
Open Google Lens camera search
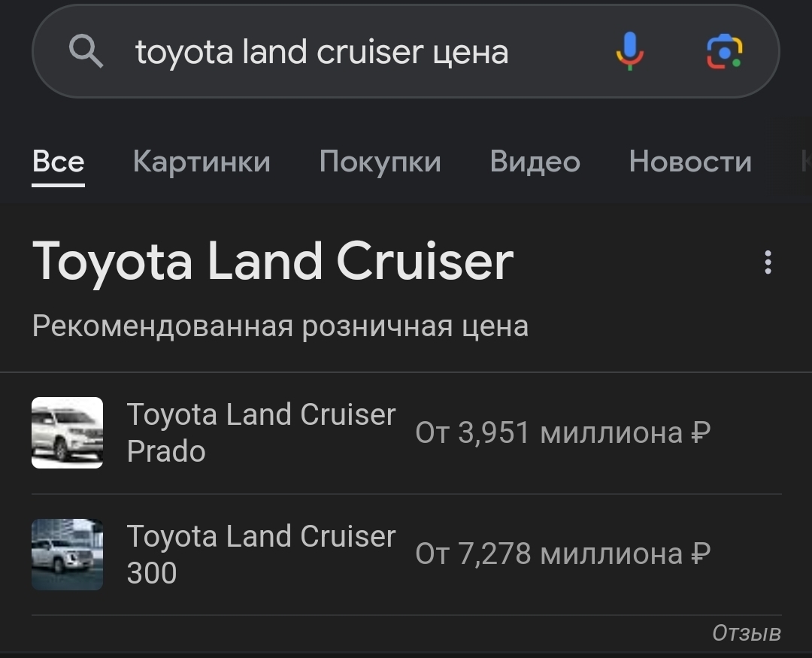(724, 51)
